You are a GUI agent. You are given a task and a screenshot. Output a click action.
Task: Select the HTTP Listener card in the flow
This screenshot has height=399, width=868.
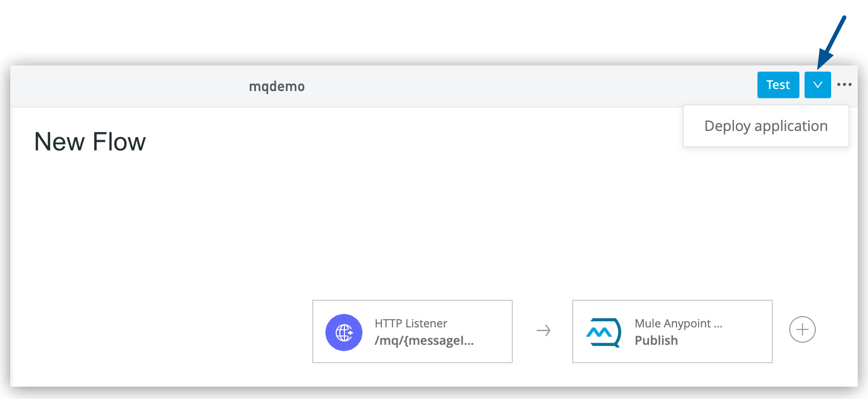(413, 331)
